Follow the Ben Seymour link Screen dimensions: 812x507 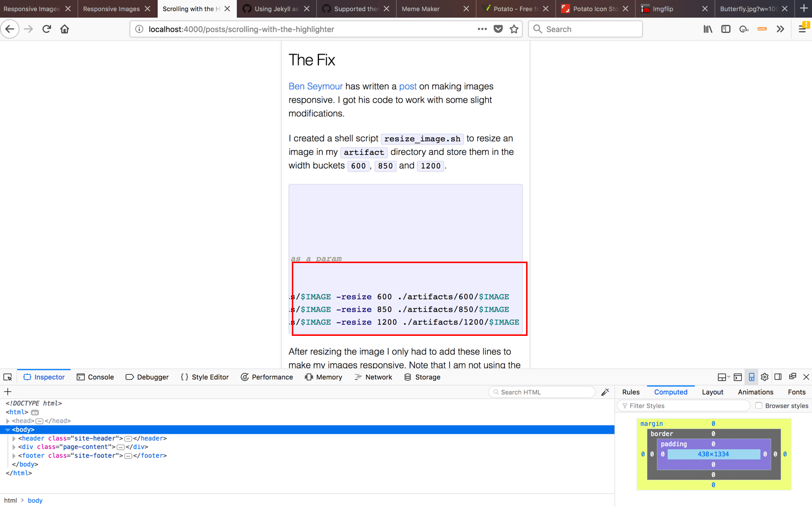(315, 87)
